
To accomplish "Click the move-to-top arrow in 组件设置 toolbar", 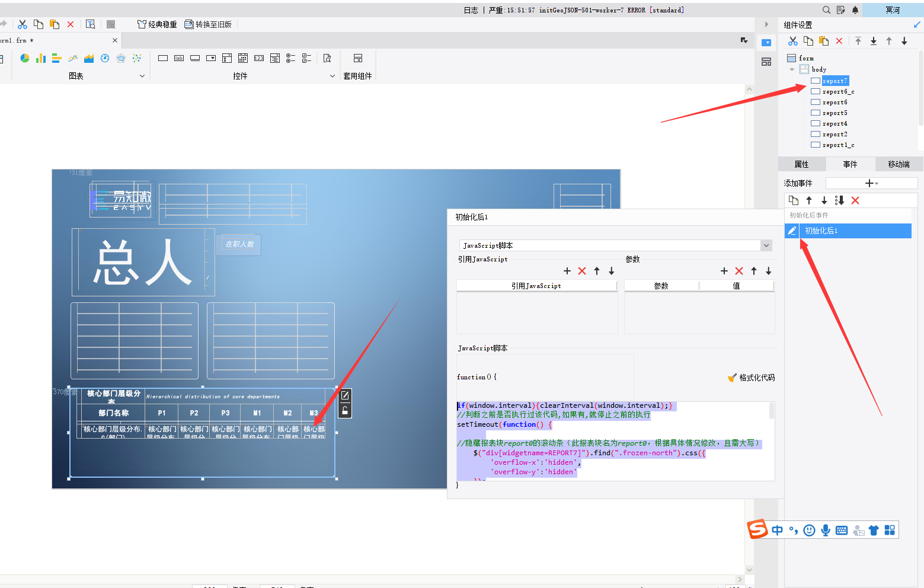I will [858, 41].
